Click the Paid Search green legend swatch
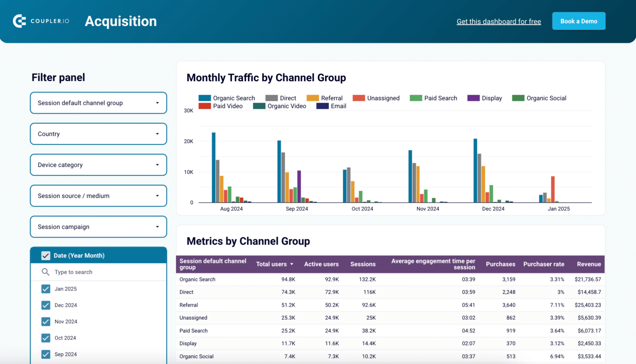636x364 pixels. [x=415, y=98]
